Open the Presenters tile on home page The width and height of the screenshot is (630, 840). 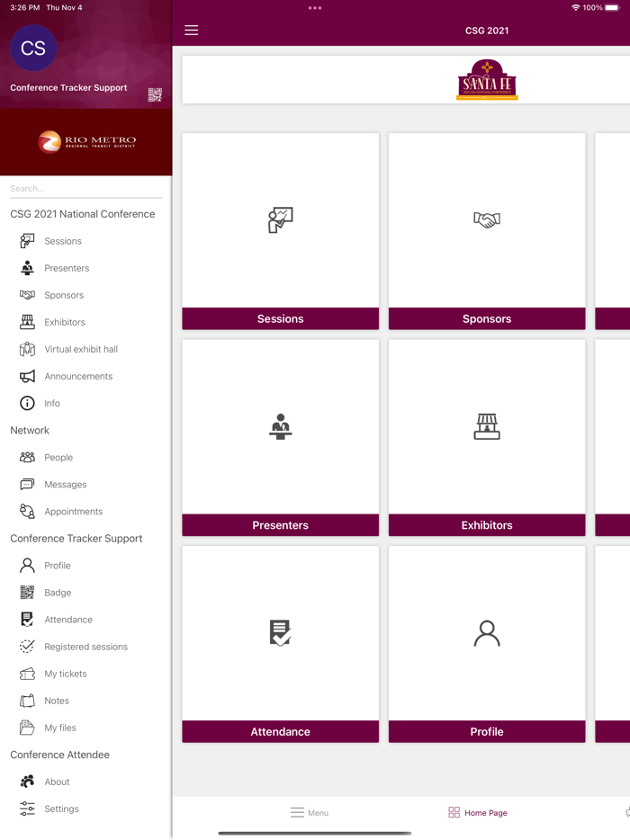pos(281,438)
